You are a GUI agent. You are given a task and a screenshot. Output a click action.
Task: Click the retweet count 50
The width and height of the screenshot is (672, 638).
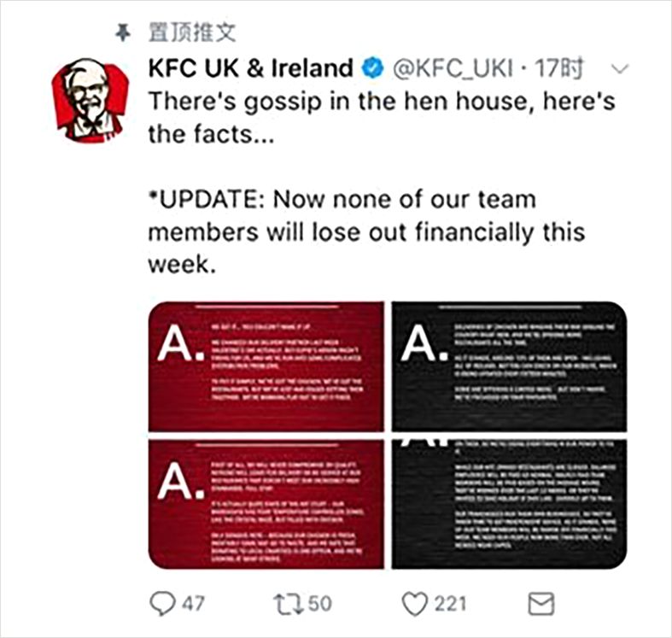pos(318,604)
